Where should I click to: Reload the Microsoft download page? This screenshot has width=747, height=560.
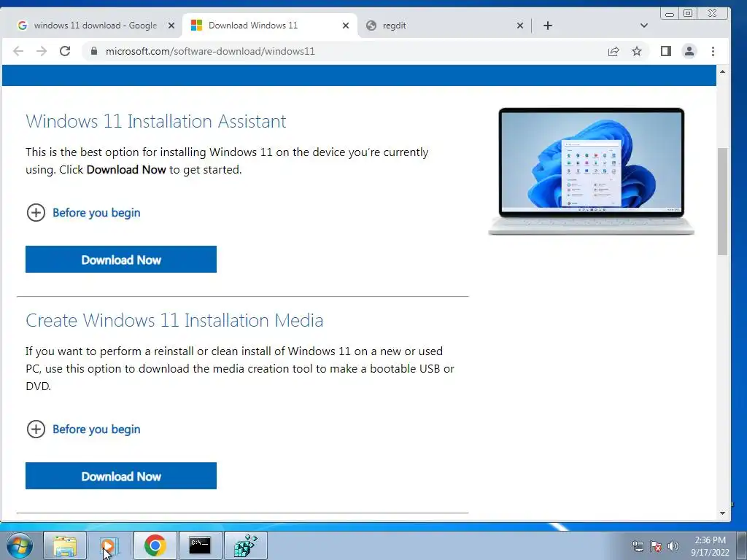[65, 51]
